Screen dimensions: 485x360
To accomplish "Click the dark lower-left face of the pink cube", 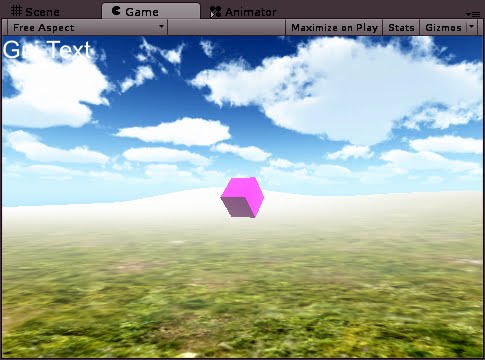I will (x=238, y=206).
